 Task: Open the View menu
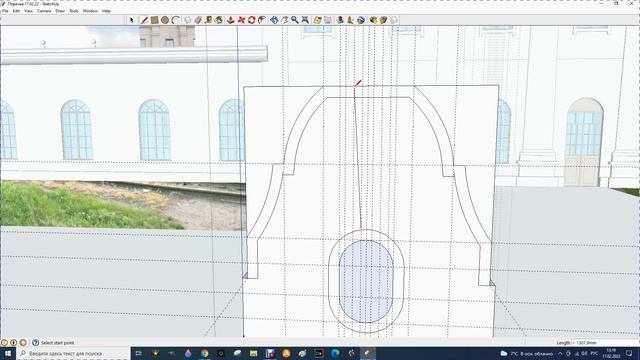28,11
